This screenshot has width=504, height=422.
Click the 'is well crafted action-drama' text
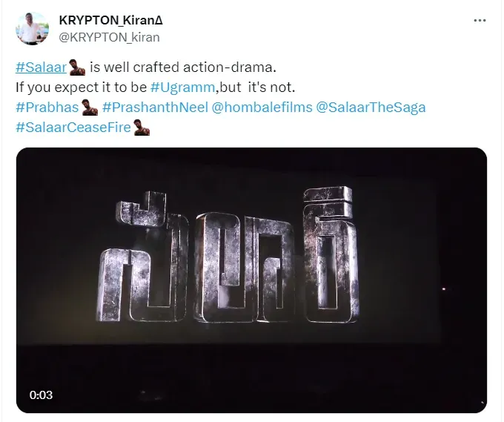coord(183,67)
